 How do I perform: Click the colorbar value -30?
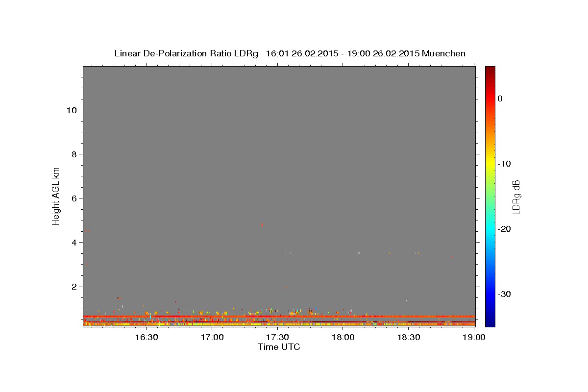[x=505, y=294]
